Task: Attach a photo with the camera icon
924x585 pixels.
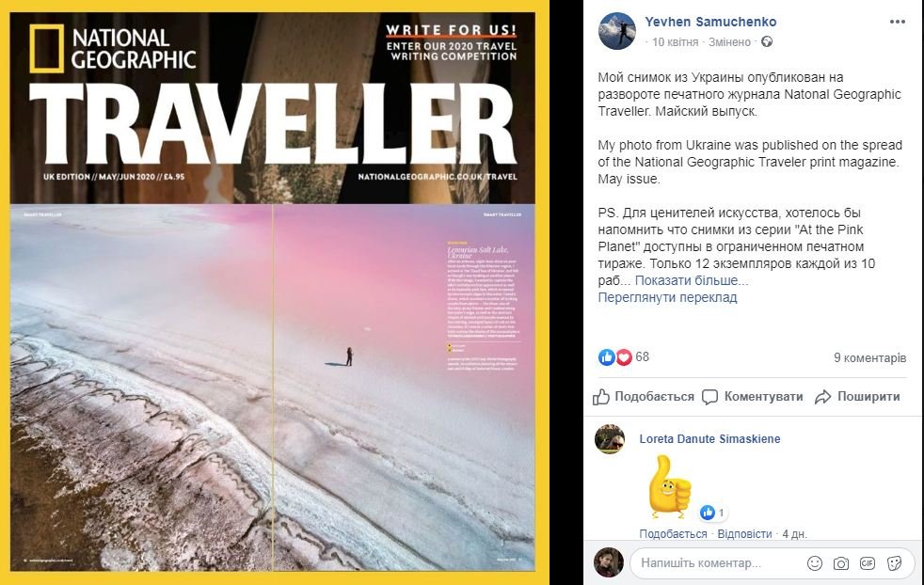Action: [841, 563]
